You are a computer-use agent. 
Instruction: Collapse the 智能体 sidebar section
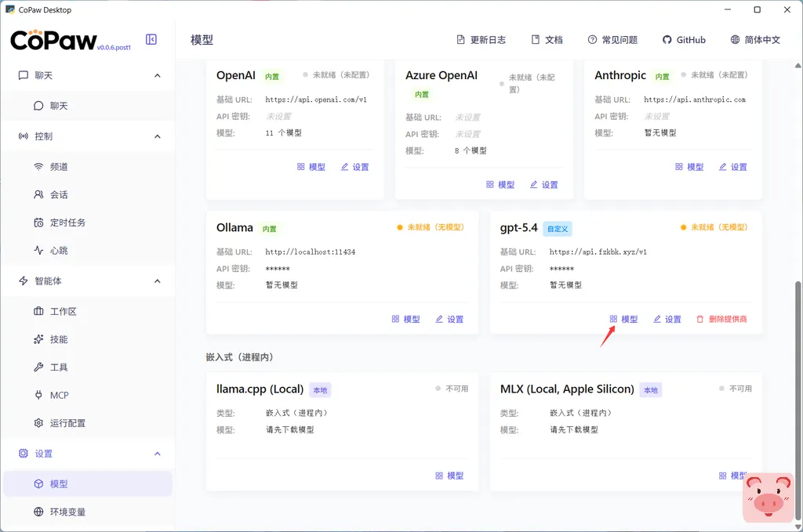pos(157,280)
